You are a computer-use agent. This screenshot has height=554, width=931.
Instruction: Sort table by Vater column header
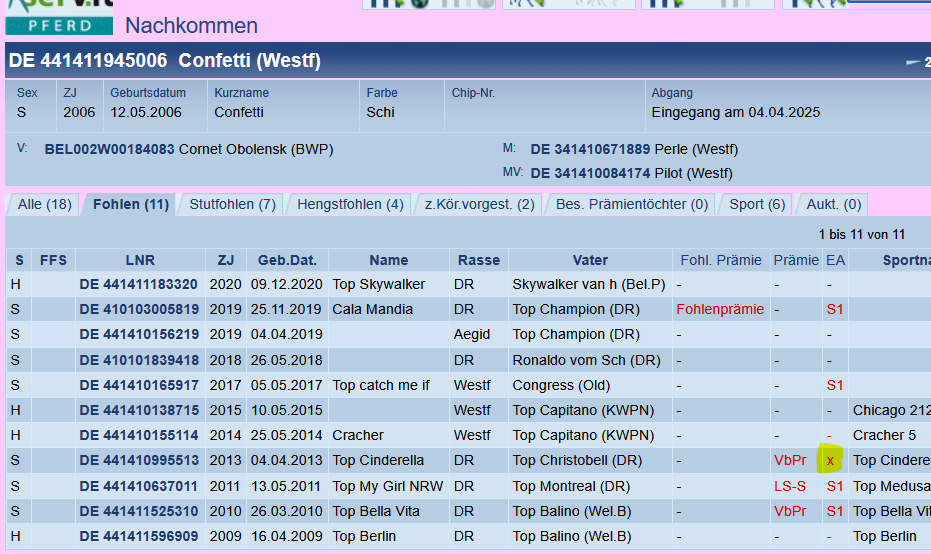pos(590,260)
